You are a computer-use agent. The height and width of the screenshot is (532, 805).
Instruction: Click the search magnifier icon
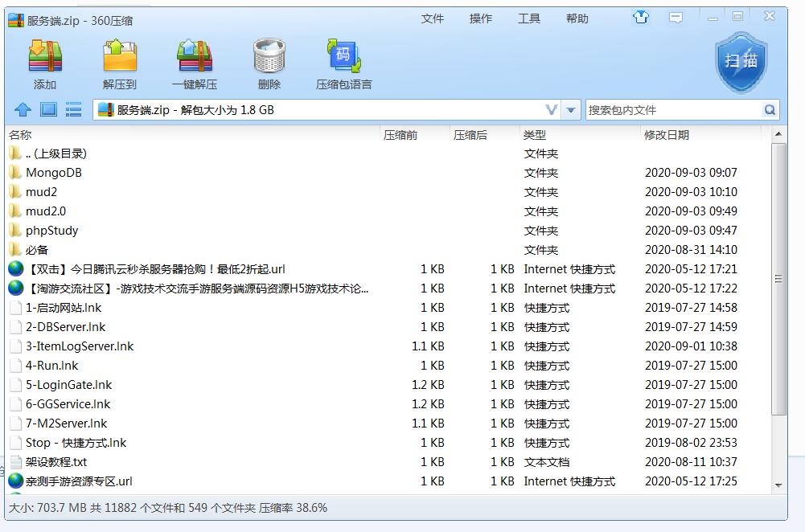[x=770, y=110]
